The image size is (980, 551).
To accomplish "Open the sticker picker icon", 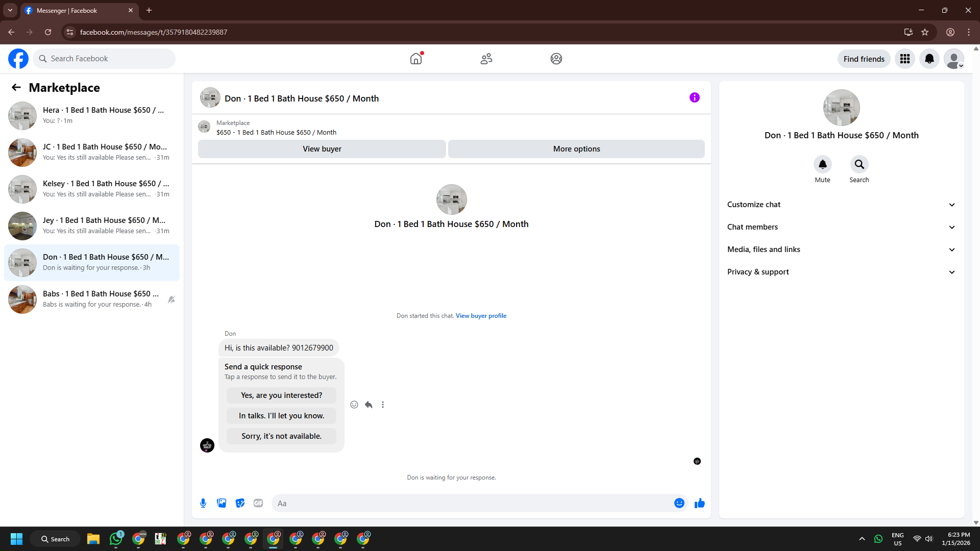I will [240, 503].
